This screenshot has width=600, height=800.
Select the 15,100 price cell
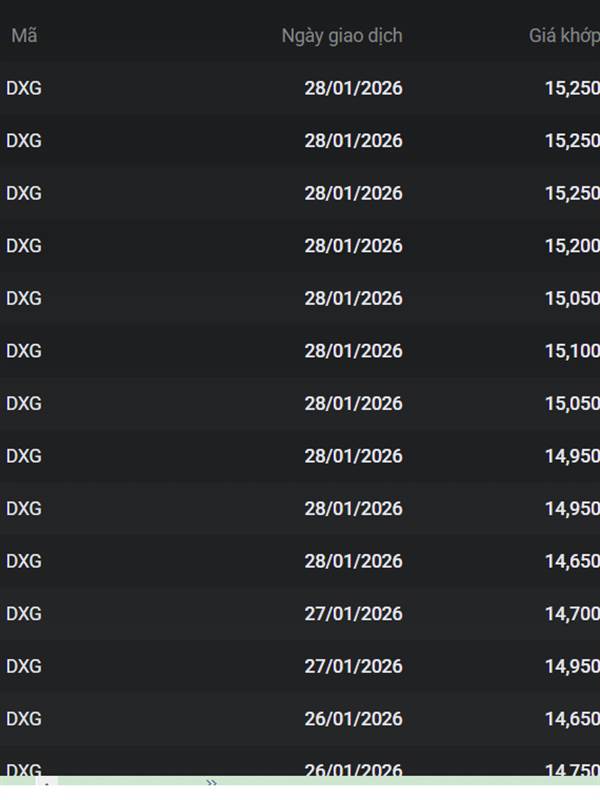(x=572, y=351)
